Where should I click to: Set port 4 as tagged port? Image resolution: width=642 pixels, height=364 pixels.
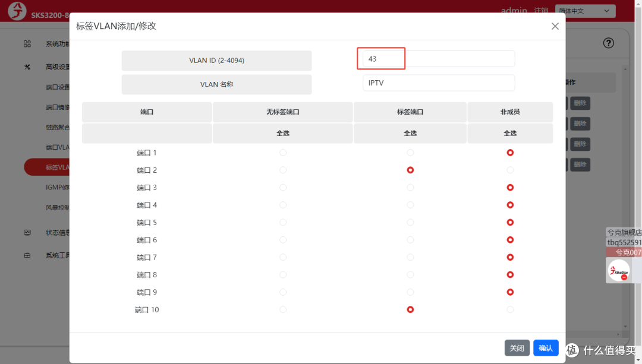[410, 205]
